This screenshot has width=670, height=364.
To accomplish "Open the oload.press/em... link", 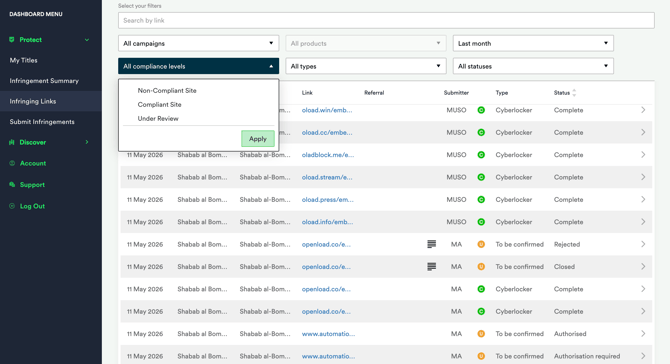I will click(x=328, y=200).
